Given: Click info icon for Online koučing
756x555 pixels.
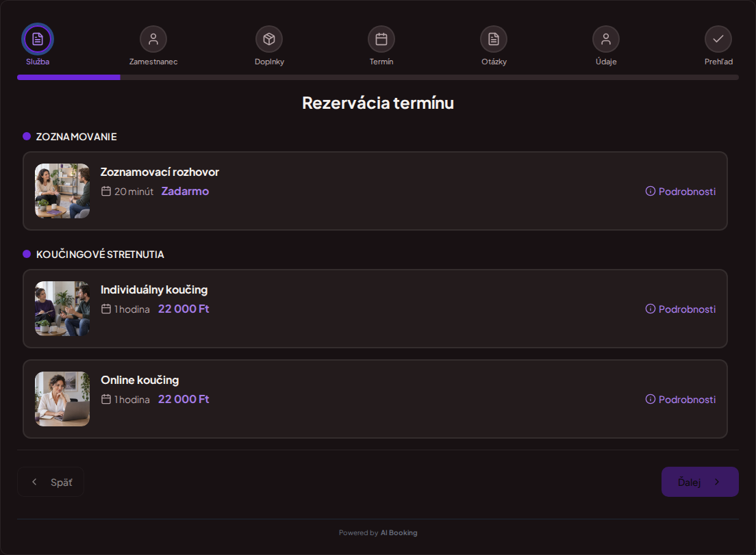Looking at the screenshot, I should [x=651, y=399].
